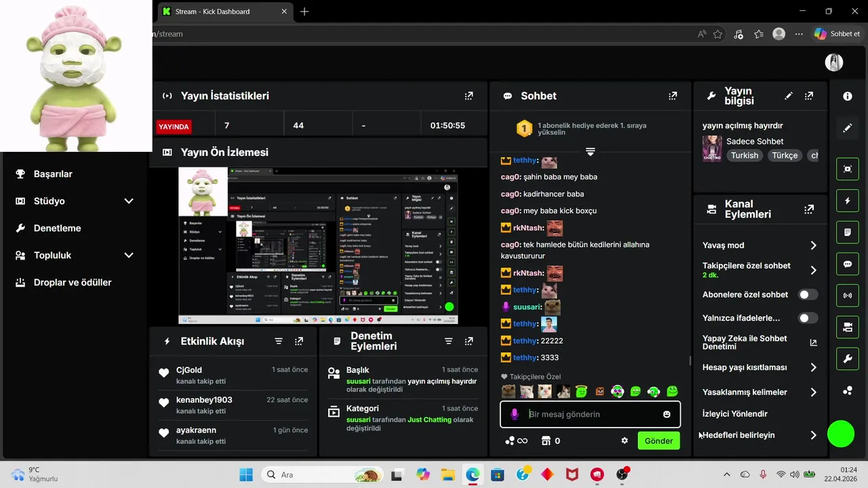Click the Sadece Sohbet category thumbnail

[712, 148]
